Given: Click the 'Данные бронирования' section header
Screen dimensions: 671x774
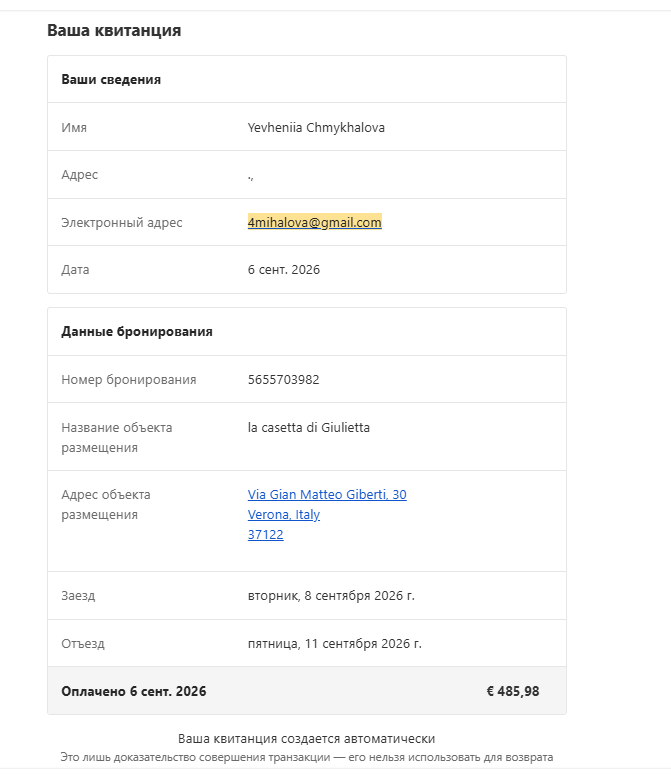Looking at the screenshot, I should [x=137, y=331].
